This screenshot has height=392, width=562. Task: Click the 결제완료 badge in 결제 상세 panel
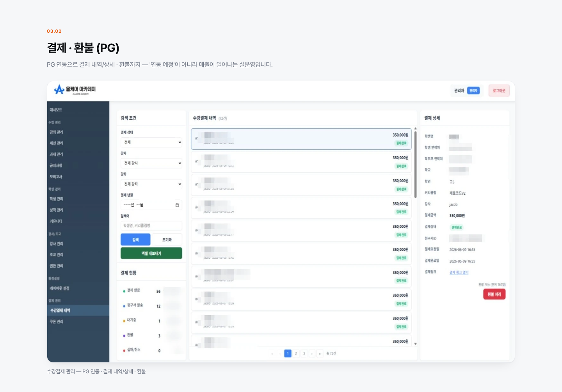(457, 227)
